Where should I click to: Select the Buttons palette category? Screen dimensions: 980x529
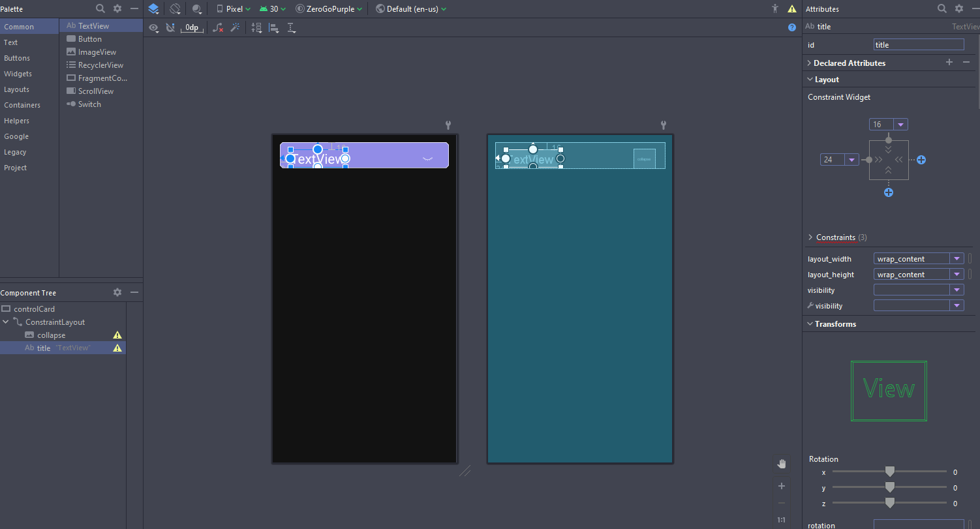tap(29, 58)
